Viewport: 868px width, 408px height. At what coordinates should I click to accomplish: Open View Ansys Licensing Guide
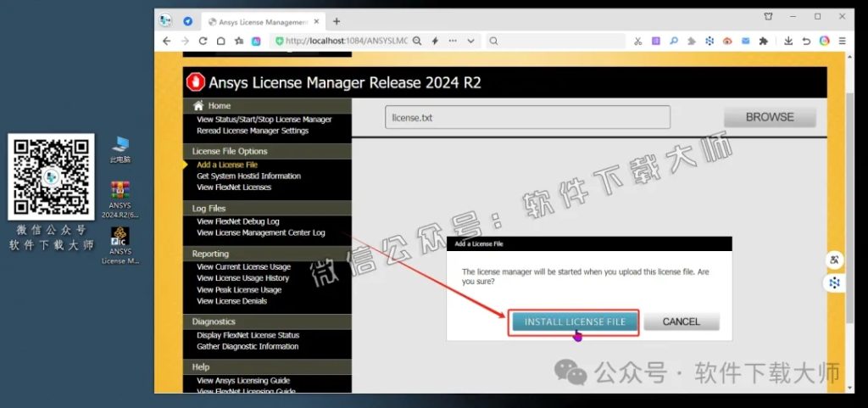(x=243, y=380)
